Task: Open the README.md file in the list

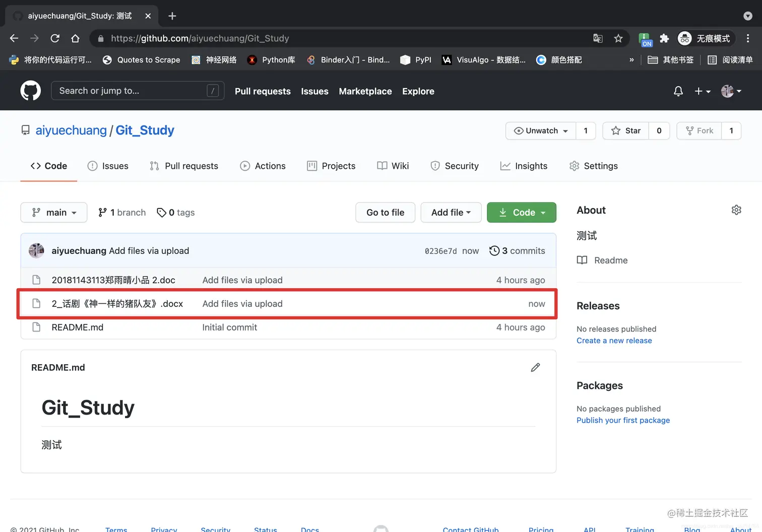Action: [x=78, y=327]
